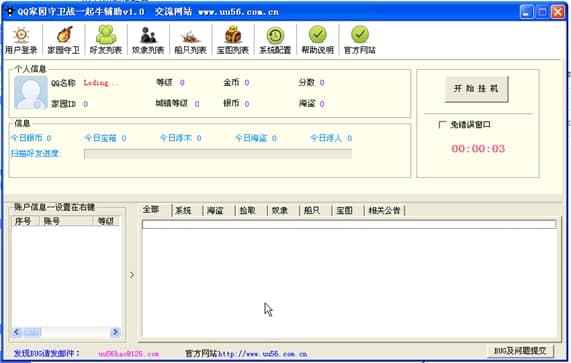Switch to the 相关公告 tab
This screenshot has width=571, height=363.
point(384,210)
